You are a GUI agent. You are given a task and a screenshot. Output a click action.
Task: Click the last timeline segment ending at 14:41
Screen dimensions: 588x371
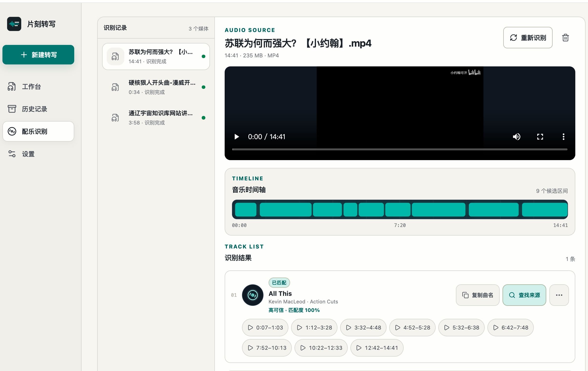pyautogui.click(x=545, y=209)
